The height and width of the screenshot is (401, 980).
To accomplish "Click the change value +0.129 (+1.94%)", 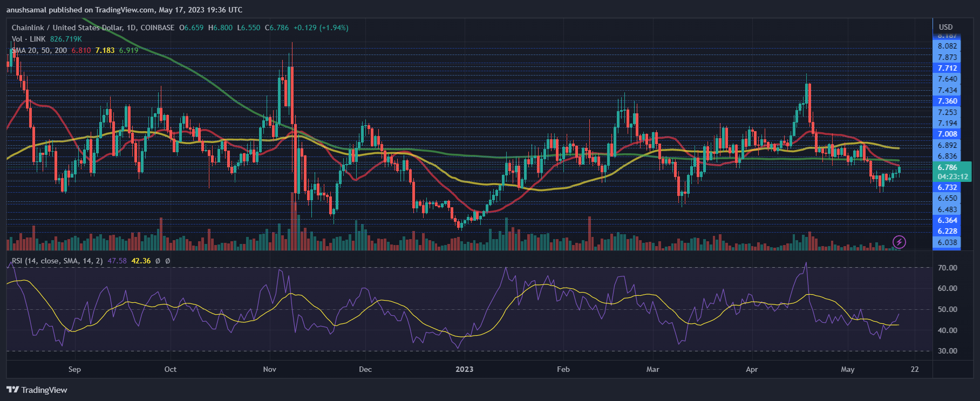I will coord(321,28).
